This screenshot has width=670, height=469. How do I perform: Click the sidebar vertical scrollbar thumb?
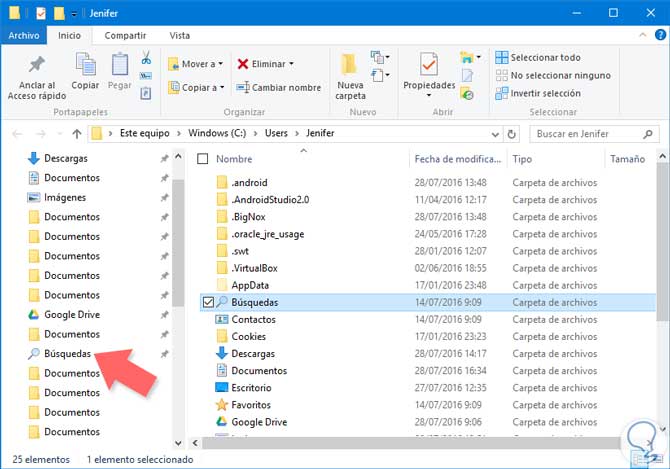click(x=178, y=243)
